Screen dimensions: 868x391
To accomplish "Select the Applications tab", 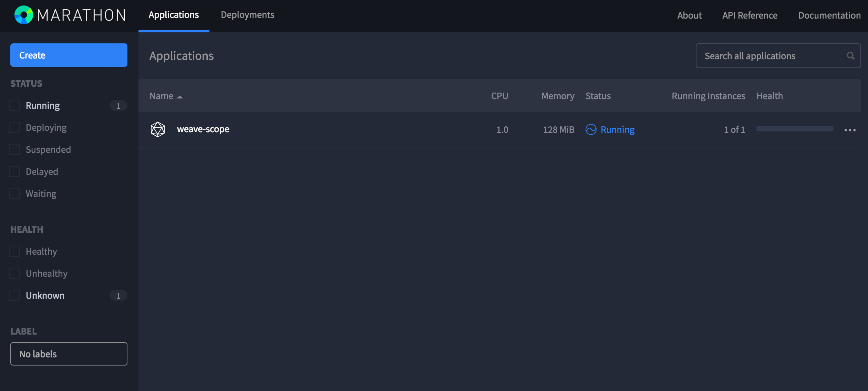I will pyautogui.click(x=174, y=15).
